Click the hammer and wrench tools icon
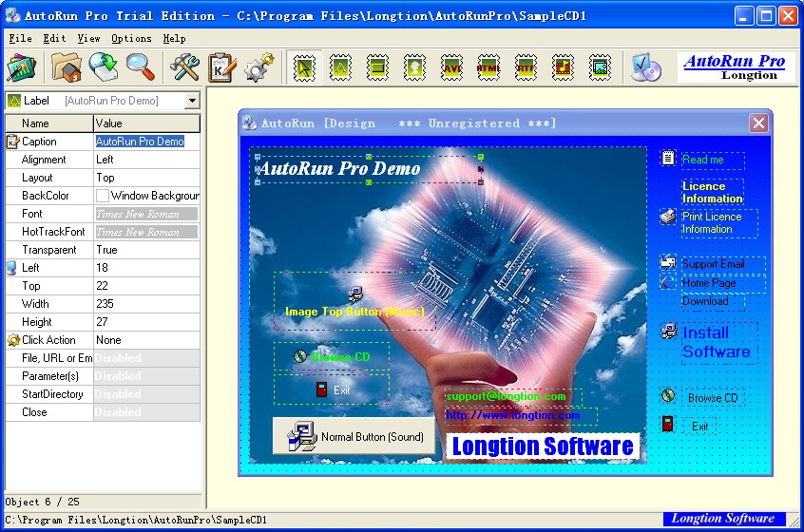The image size is (804, 532). [184, 67]
